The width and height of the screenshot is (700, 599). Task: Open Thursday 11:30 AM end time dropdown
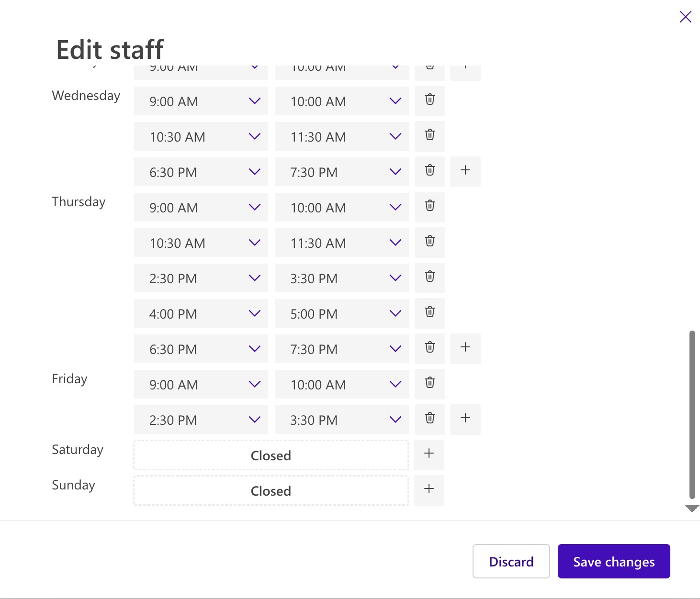coord(342,243)
